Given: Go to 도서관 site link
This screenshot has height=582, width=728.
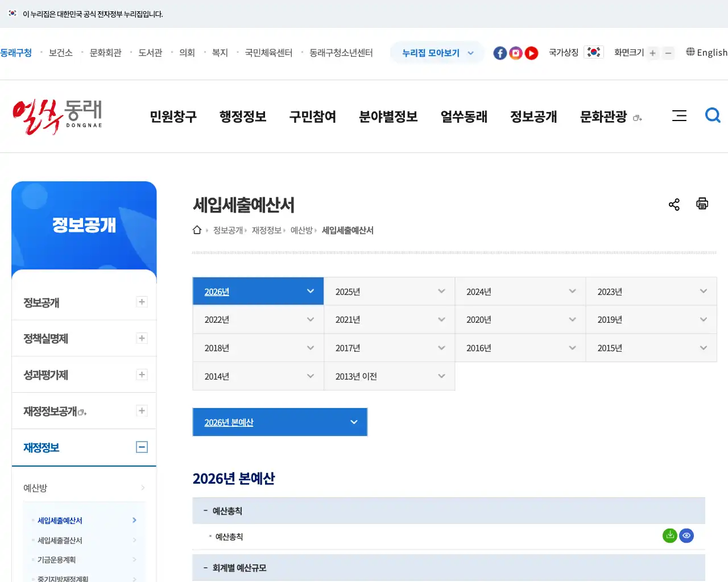Looking at the screenshot, I should [x=151, y=53].
